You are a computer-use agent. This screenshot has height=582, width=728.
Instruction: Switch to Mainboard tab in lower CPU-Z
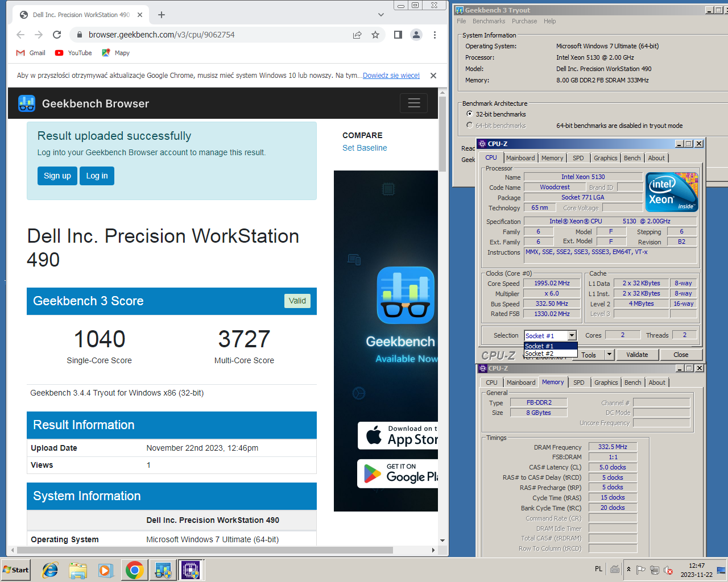521,383
